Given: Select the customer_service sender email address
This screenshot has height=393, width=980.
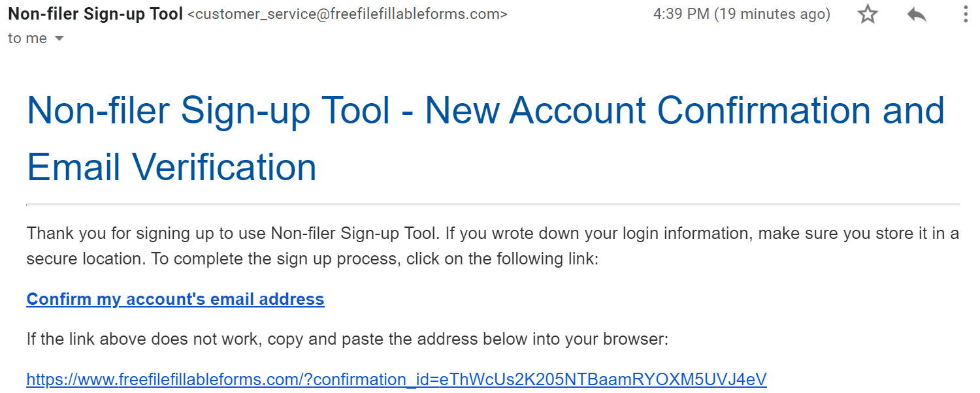Looking at the screenshot, I should pyautogui.click(x=347, y=14).
